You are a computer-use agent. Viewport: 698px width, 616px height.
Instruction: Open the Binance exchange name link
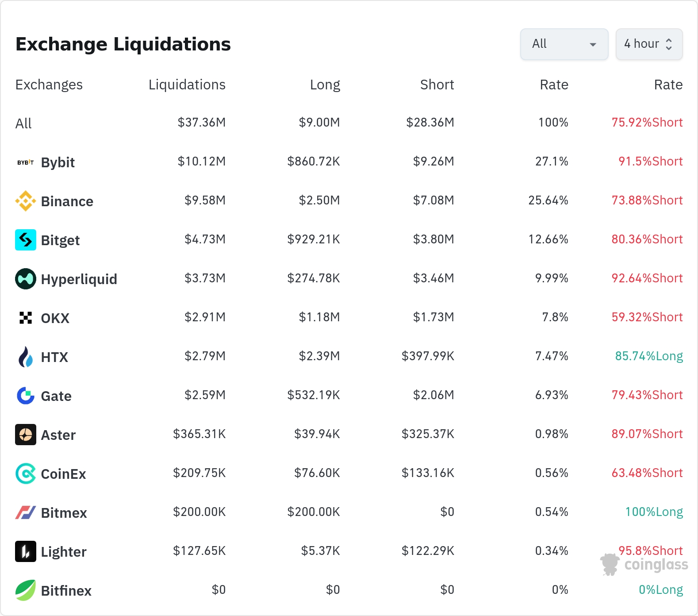pos(67,201)
